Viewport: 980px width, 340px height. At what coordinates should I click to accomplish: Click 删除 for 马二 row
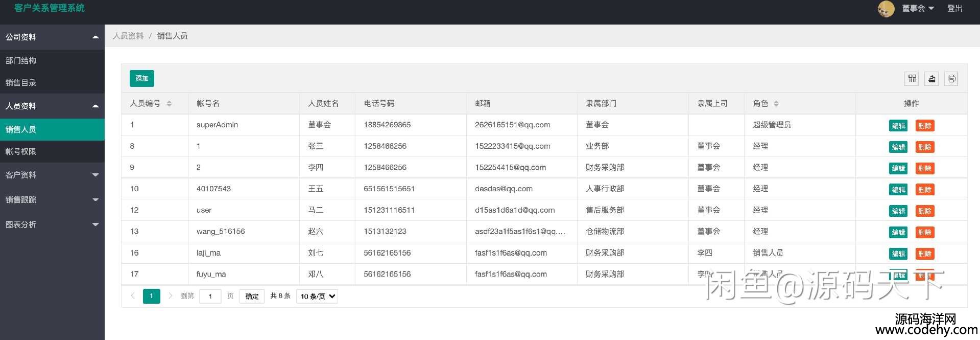click(925, 211)
